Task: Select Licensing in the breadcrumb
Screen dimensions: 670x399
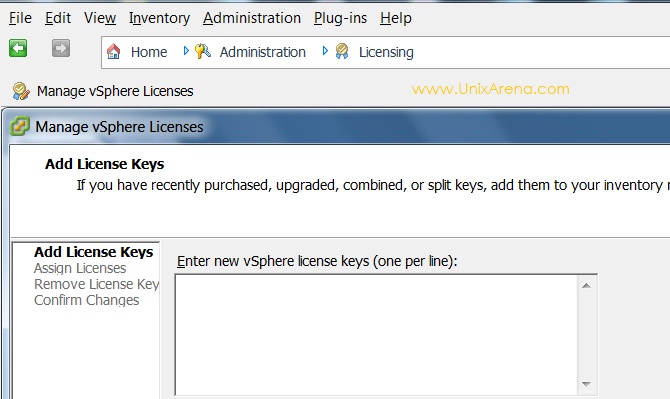Action: tap(386, 52)
